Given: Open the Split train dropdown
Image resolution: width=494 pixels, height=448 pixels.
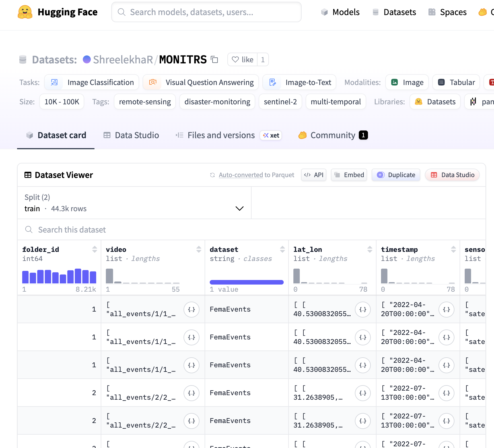Looking at the screenshot, I should (134, 203).
